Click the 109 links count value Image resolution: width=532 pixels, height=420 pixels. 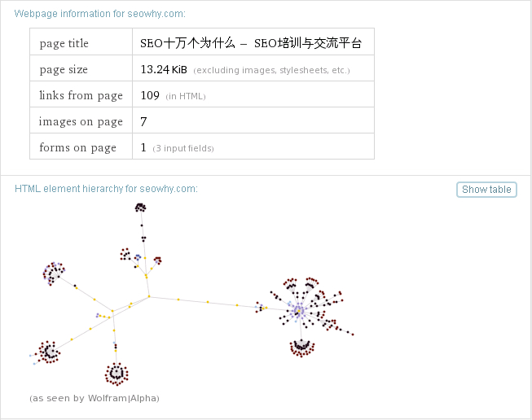pyautogui.click(x=150, y=95)
